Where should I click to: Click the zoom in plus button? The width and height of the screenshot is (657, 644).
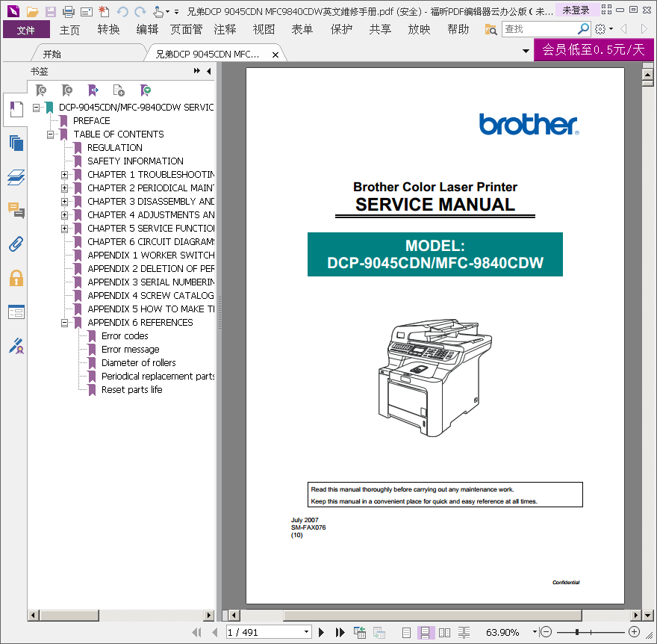[x=635, y=631]
